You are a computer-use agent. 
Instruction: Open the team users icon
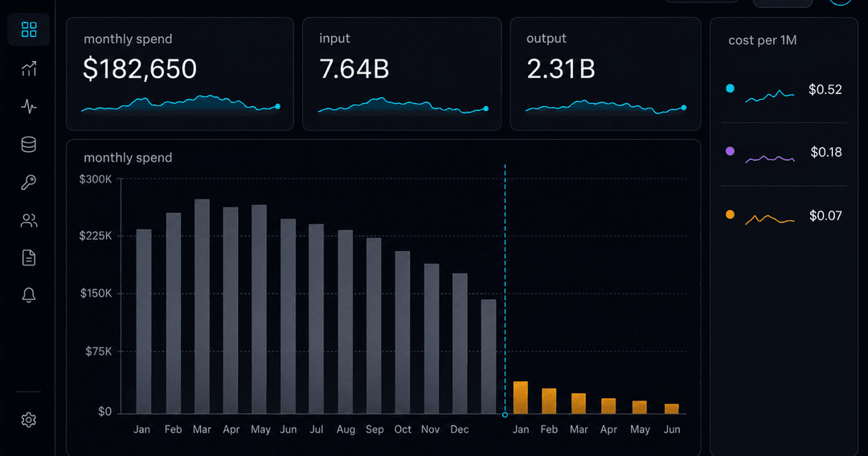tap(29, 220)
